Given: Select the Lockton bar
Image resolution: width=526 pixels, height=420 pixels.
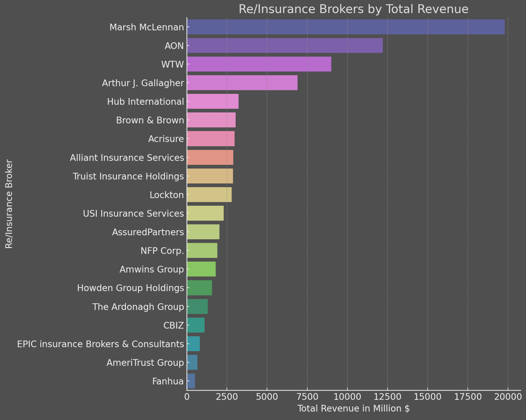Looking at the screenshot, I should [x=209, y=195].
